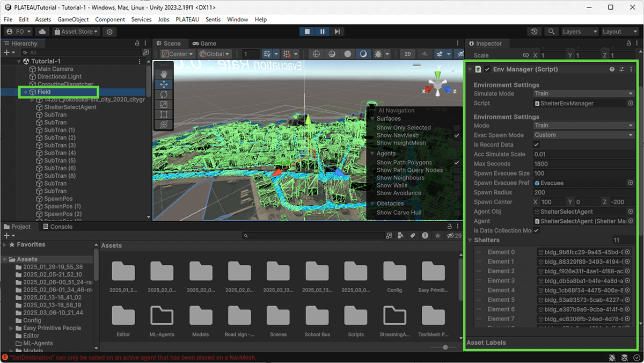The width and height of the screenshot is (644, 363).
Task: Click the Unity Version Control hexagon icon
Action: [x=109, y=32]
